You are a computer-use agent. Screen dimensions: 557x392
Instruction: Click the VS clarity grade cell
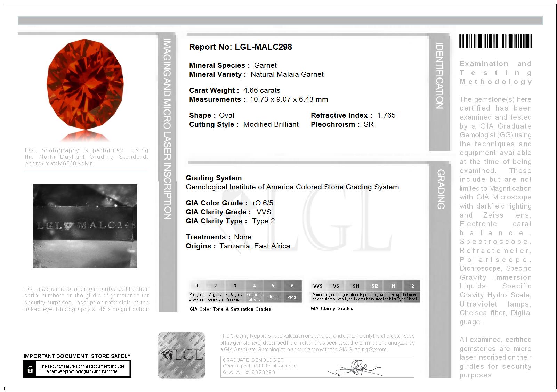[x=336, y=286]
